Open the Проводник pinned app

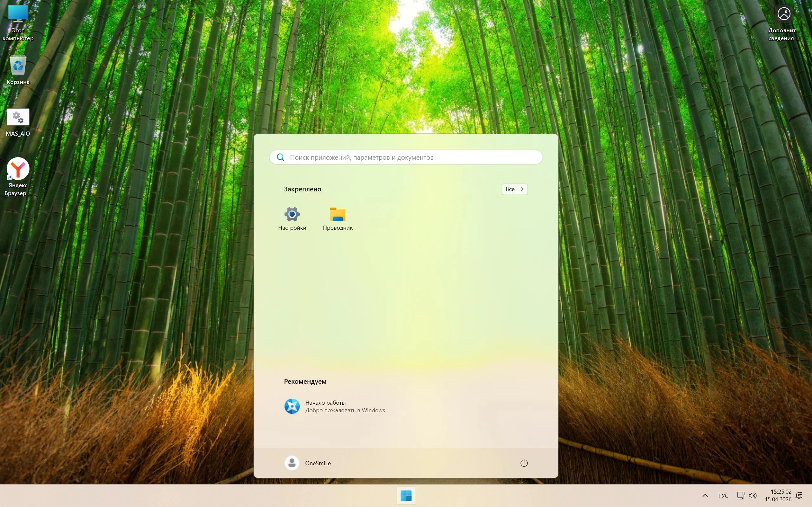[337, 218]
